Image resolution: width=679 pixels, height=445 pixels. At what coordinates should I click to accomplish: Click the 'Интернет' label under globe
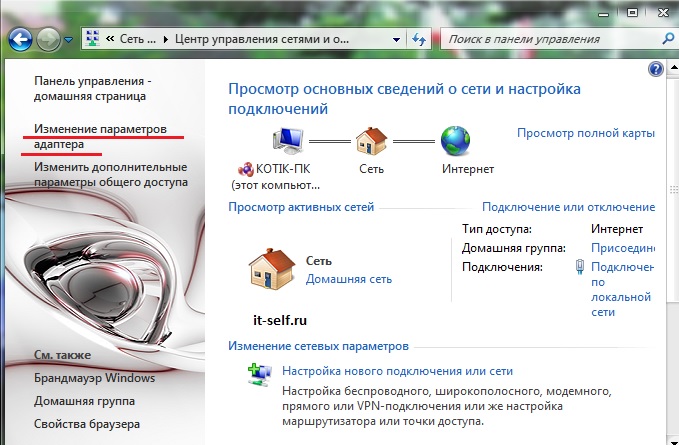tap(468, 169)
